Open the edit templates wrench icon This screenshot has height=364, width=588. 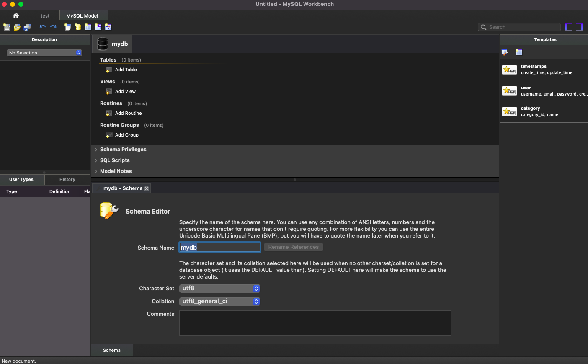pos(505,52)
